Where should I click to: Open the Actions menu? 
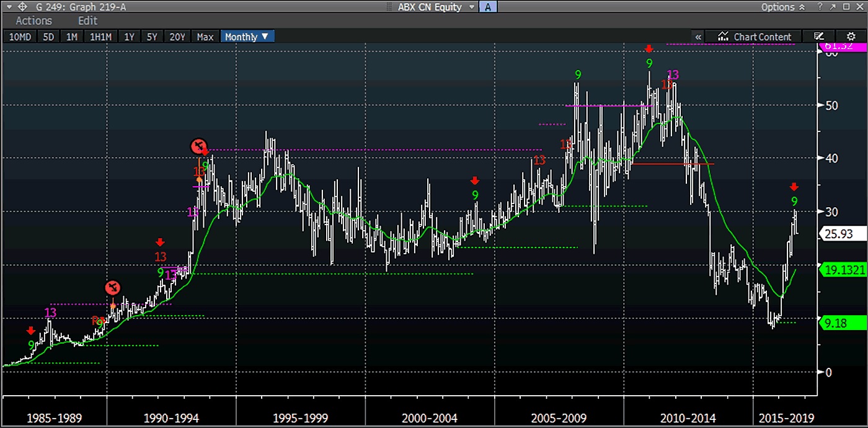coord(33,21)
